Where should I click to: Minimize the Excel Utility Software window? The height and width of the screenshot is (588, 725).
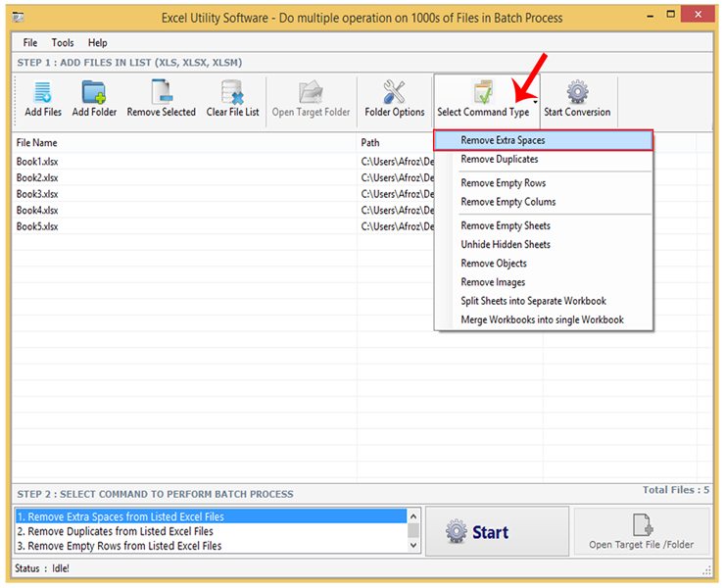tap(651, 16)
